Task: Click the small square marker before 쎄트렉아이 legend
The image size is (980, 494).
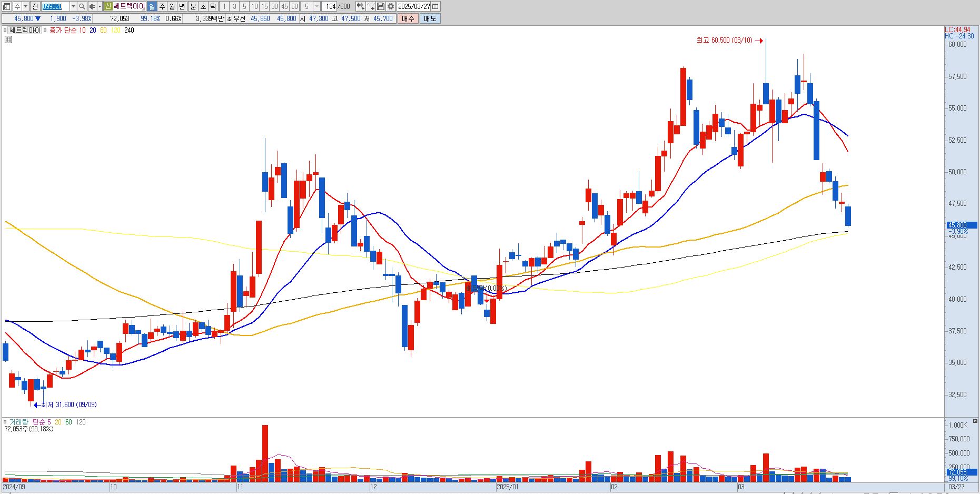Action: pos(5,31)
